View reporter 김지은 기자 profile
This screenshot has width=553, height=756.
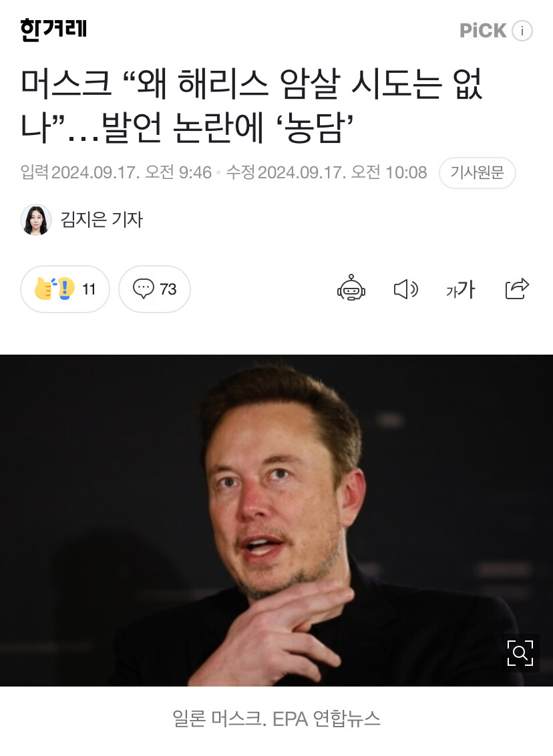102,219
